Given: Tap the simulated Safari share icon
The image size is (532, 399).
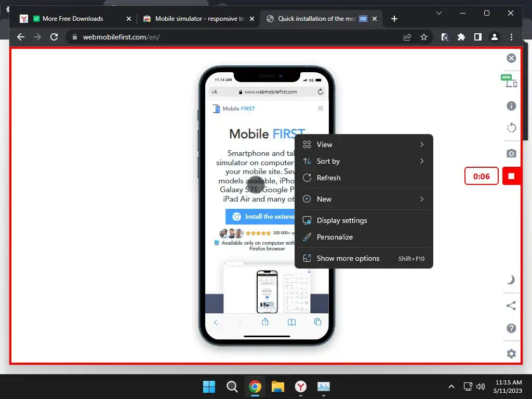Looking at the screenshot, I should [265, 322].
